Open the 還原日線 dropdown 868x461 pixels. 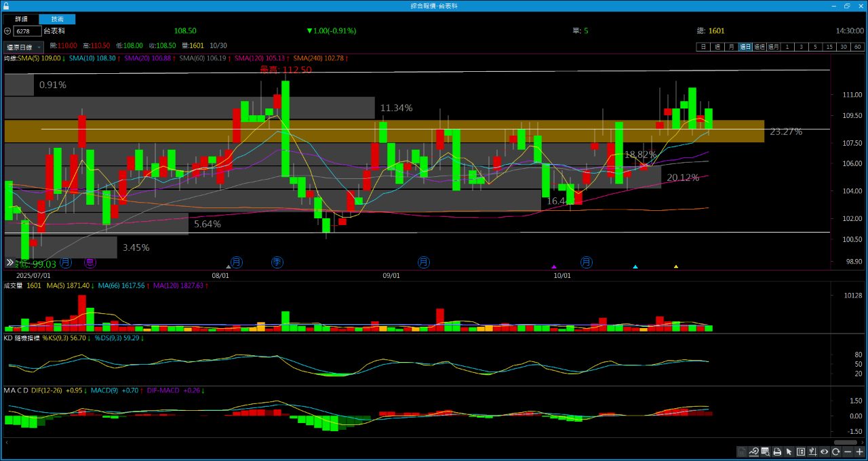pos(24,47)
